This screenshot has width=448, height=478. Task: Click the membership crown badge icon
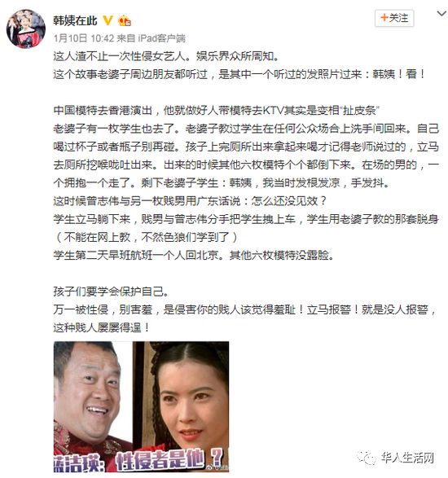point(125,20)
